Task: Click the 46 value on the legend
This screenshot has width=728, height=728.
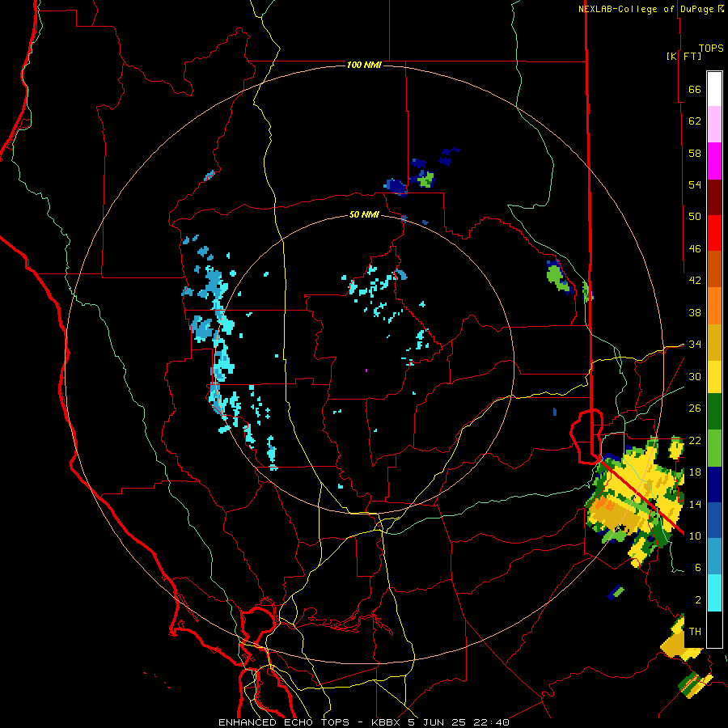Action: click(x=695, y=249)
